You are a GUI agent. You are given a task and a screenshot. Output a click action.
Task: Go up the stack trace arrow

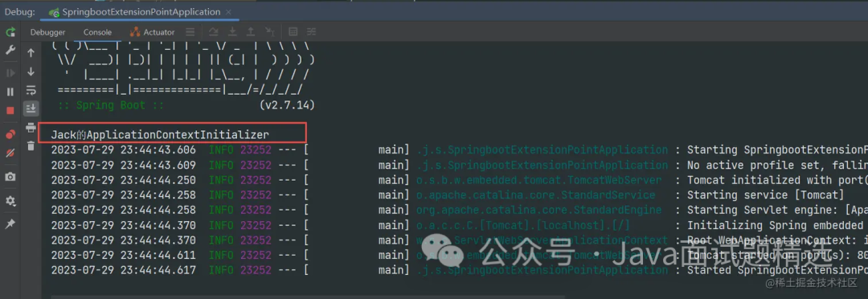coord(31,53)
